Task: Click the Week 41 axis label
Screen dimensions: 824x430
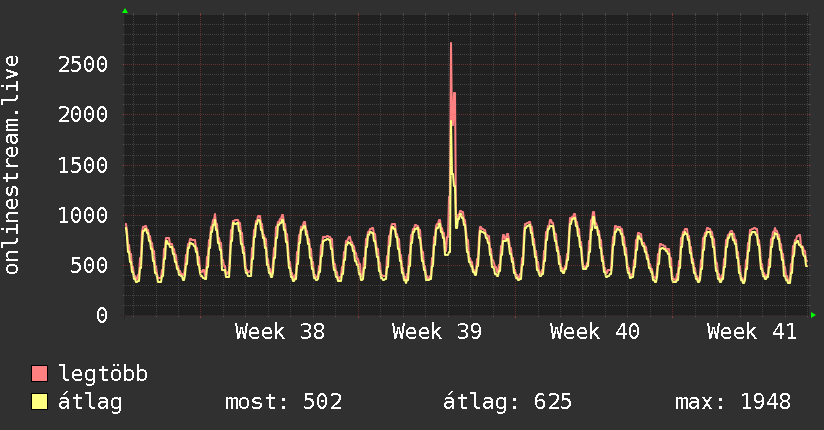Action: point(751,332)
